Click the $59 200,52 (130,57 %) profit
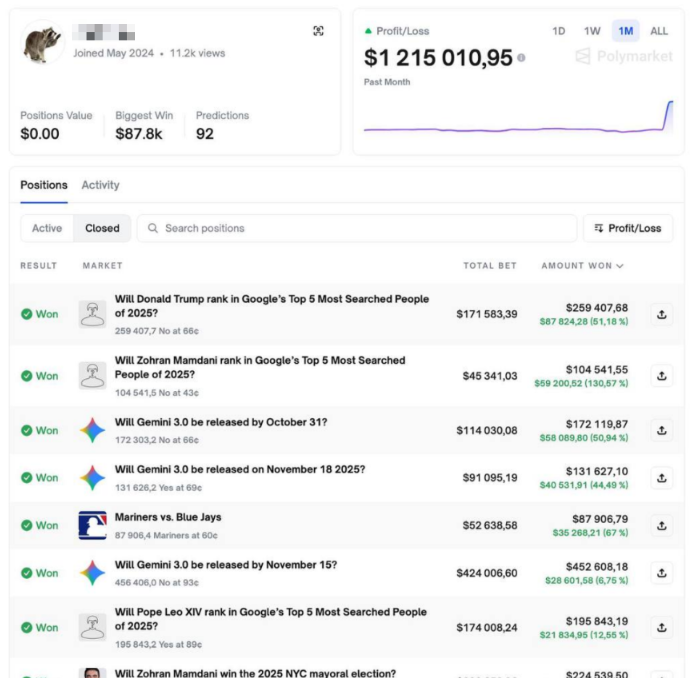Screen dimensions: 699x678 581,383
